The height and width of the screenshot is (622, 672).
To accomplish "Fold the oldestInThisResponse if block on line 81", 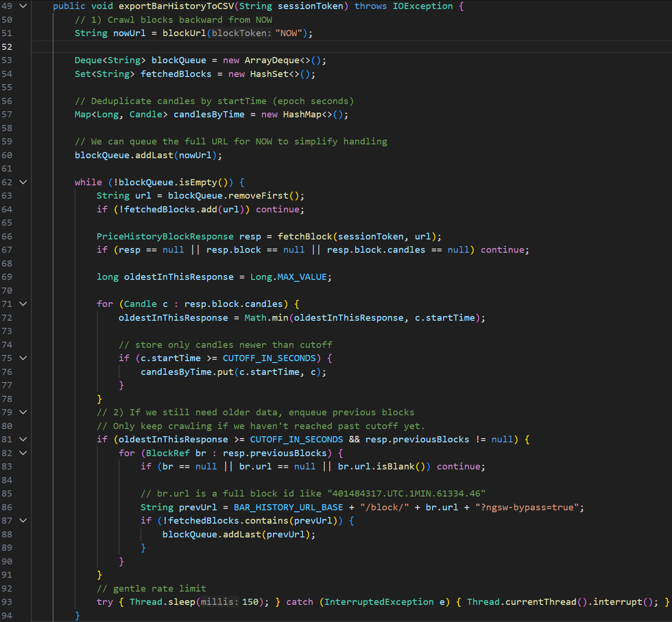I will (x=23, y=440).
